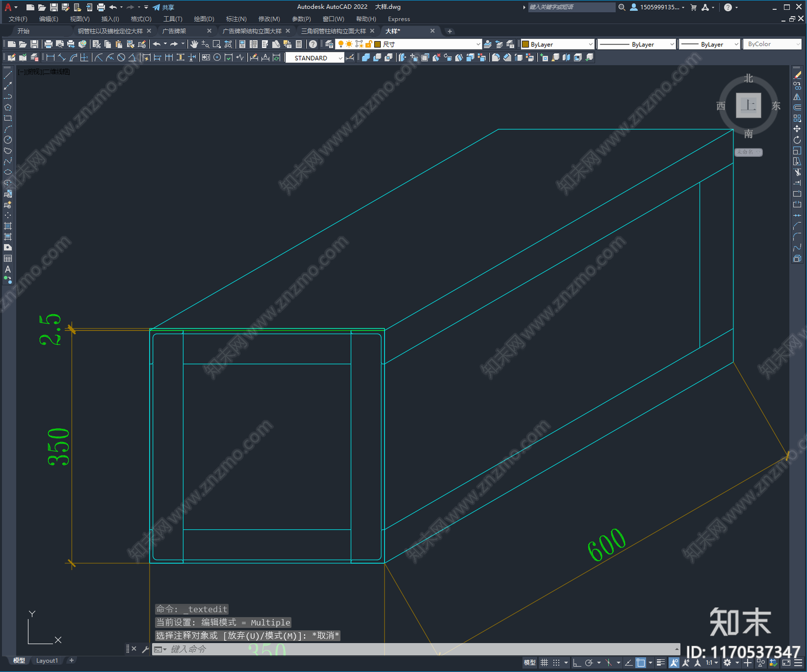Click the Customization hamburger icon in the status bar
The width and height of the screenshot is (807, 672).
[x=798, y=662]
